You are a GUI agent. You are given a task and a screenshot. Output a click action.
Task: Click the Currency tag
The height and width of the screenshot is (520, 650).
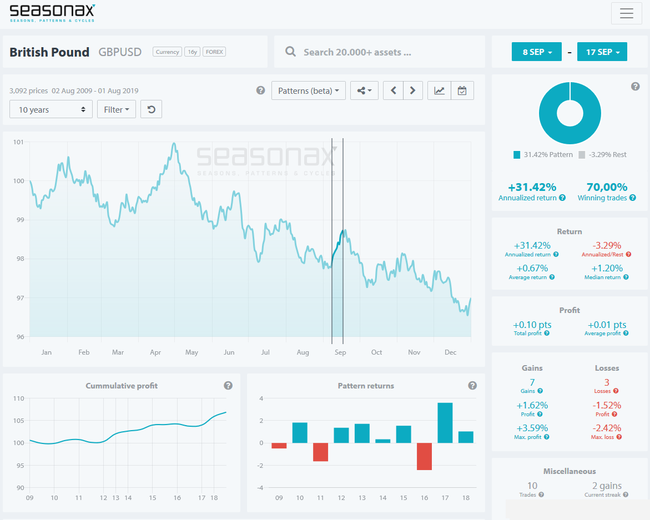[x=167, y=52]
